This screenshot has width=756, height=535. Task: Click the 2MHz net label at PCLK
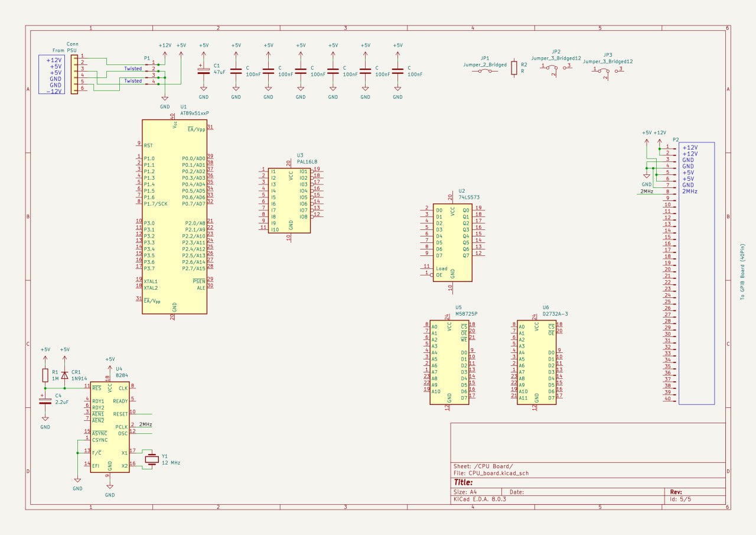point(146,424)
